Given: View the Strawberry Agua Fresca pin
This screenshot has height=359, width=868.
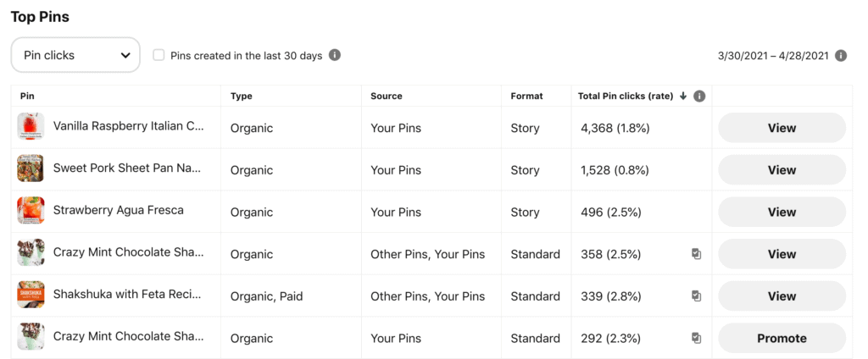Looking at the screenshot, I should coord(782,212).
